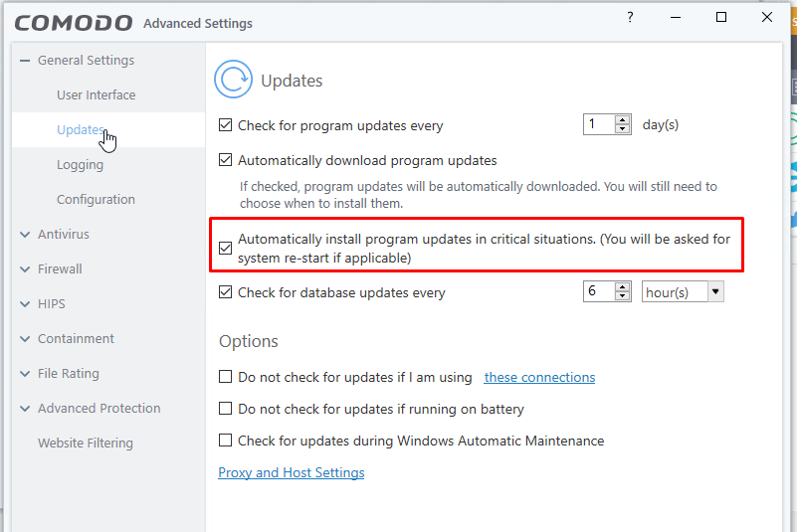Expand the HIPS section chevron
This screenshot has width=797, height=532.
point(25,304)
